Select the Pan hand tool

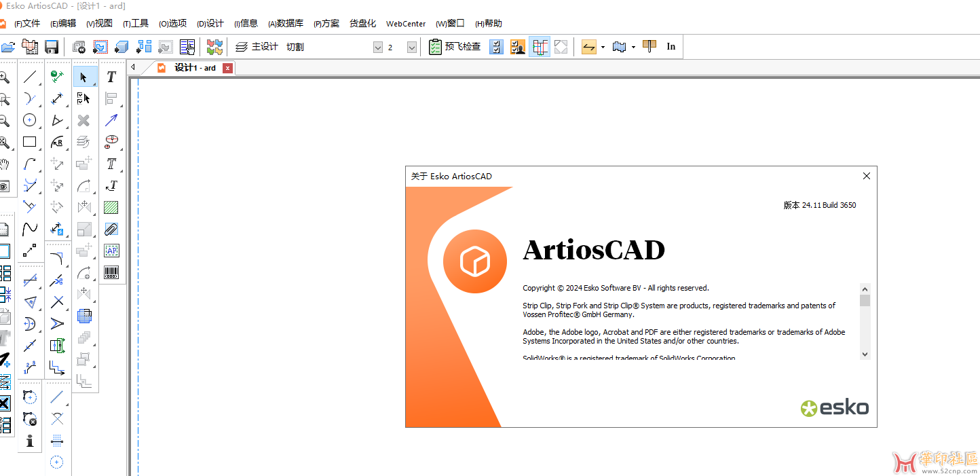4,164
